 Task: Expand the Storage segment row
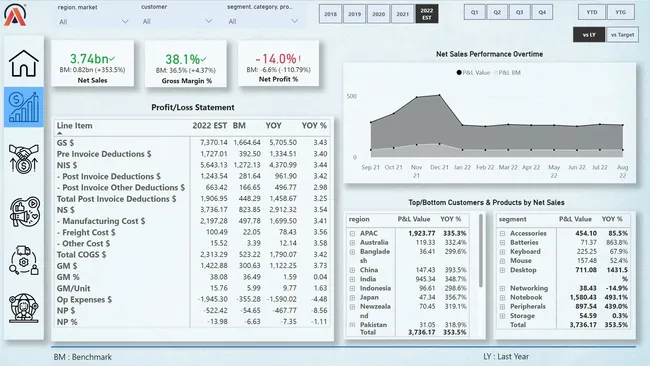pyautogui.click(x=502, y=316)
